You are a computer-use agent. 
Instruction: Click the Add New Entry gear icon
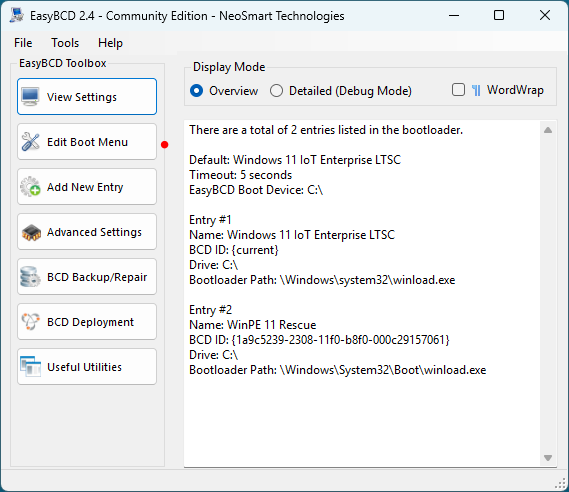30,187
